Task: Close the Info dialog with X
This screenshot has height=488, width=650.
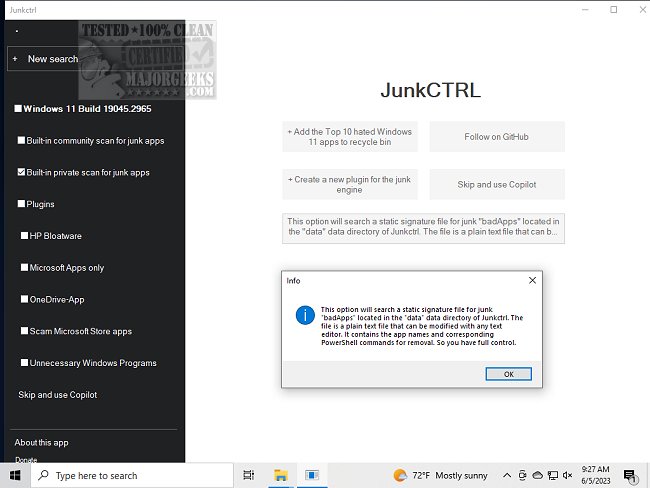Action: (x=532, y=281)
